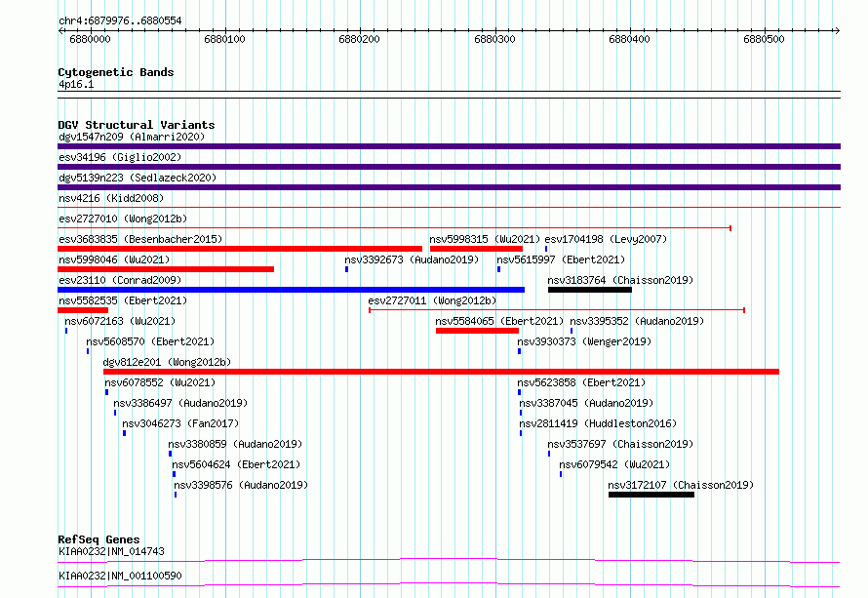The height and width of the screenshot is (598, 868).
Task: Open nsv5604624 (Ebert2021) variant label
Action: click(x=236, y=464)
